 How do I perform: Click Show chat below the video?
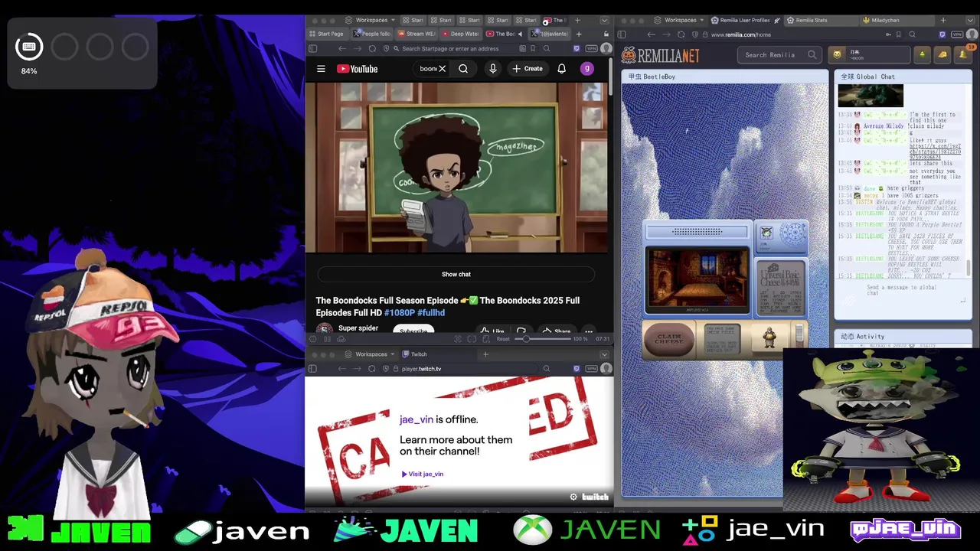coord(456,274)
